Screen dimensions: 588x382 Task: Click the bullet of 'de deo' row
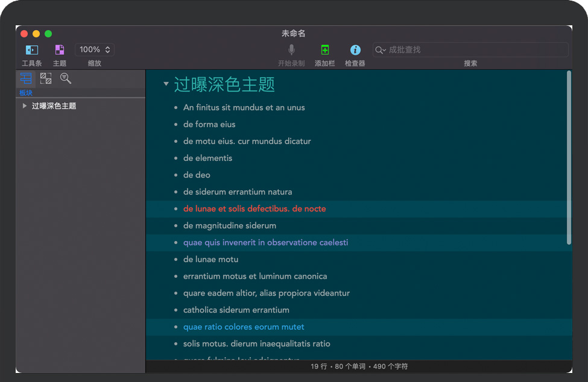[x=176, y=175]
